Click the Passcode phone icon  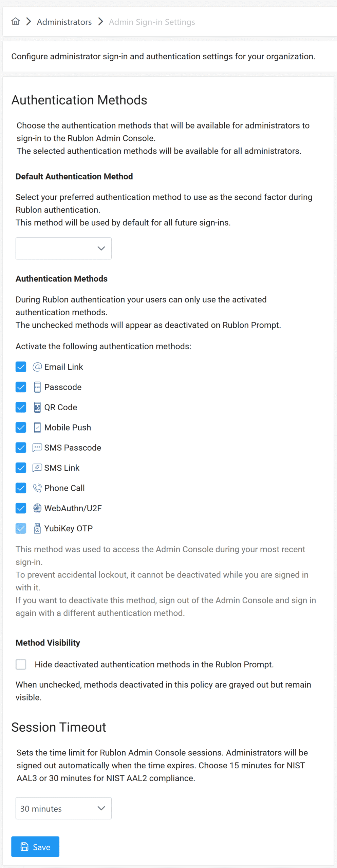click(x=37, y=387)
